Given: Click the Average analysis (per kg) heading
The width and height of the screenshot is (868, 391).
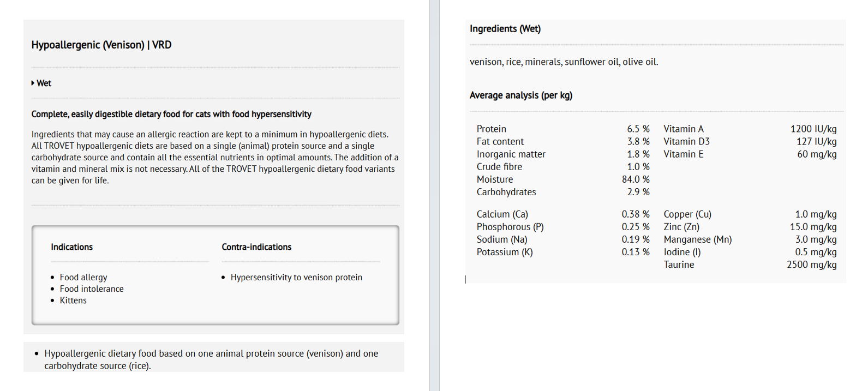Looking at the screenshot, I should (521, 95).
